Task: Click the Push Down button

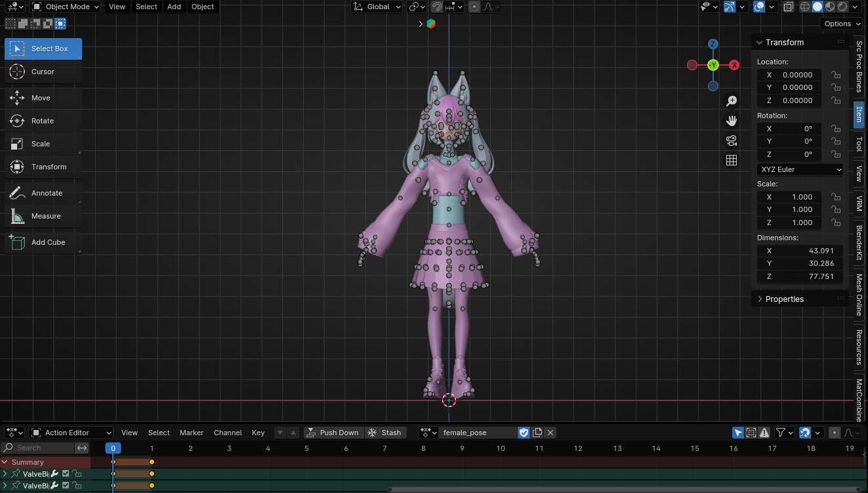Action: (333, 433)
